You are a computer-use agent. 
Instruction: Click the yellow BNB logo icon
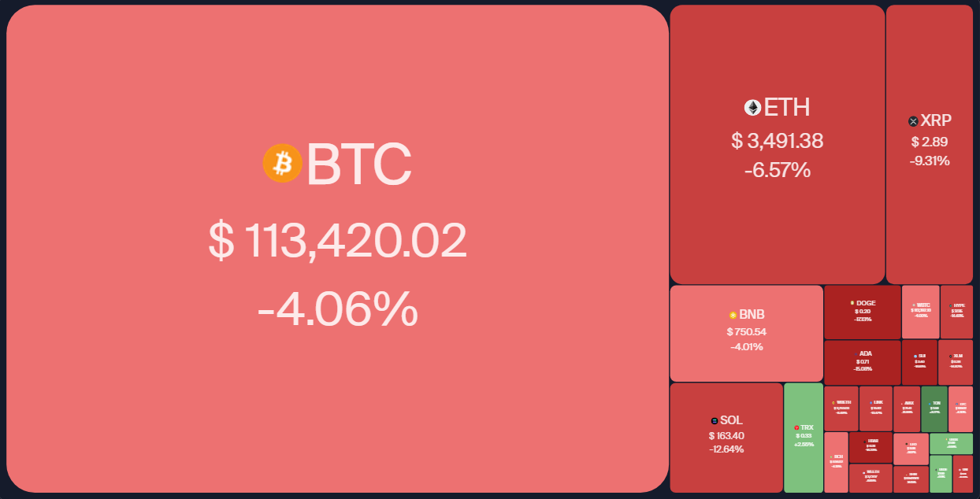click(733, 315)
